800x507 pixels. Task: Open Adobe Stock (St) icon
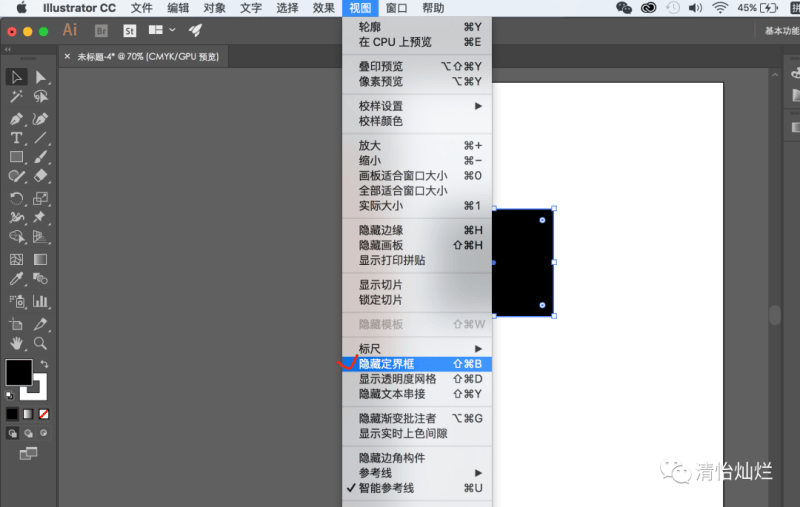(130, 31)
